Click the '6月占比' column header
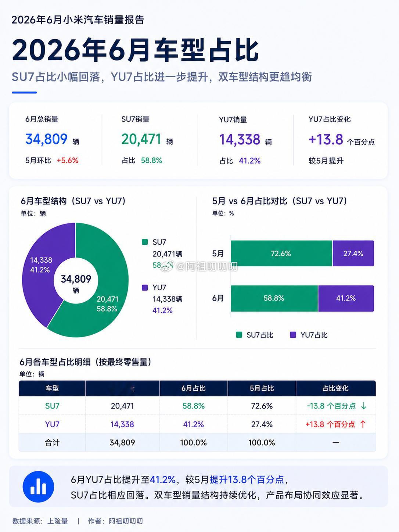The image size is (399, 532). (194, 388)
